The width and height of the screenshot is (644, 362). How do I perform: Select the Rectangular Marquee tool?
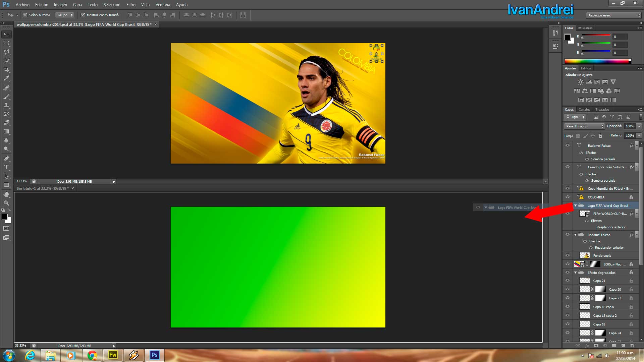pyautogui.click(x=6, y=43)
